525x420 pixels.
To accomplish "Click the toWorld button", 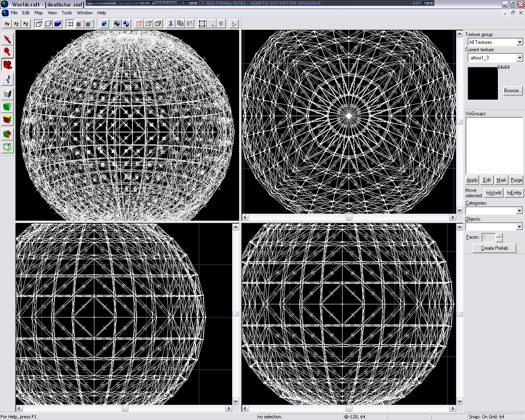I will click(494, 193).
